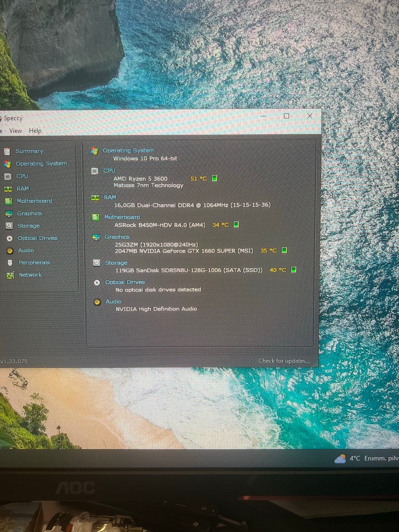The image size is (399, 532).
Task: Click the green Storage temperature indicator
Action: (x=293, y=269)
